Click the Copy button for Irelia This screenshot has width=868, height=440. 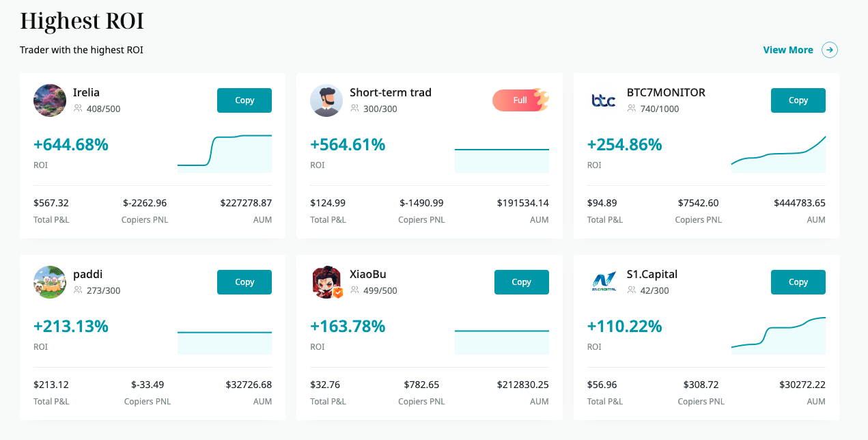[244, 100]
